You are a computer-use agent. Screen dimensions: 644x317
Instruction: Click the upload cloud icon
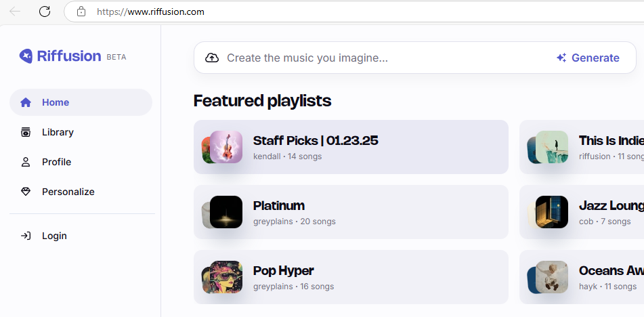pos(212,58)
